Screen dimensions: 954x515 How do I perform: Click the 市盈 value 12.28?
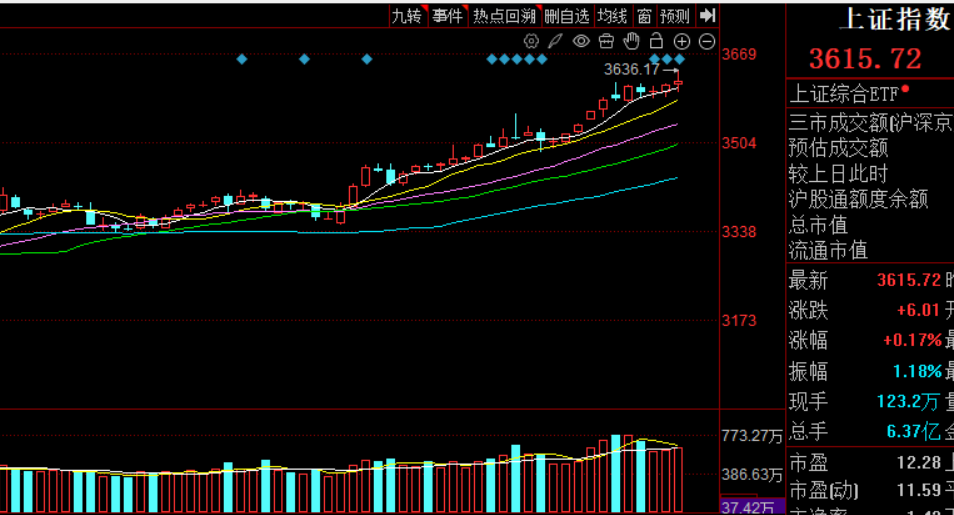tap(919, 463)
